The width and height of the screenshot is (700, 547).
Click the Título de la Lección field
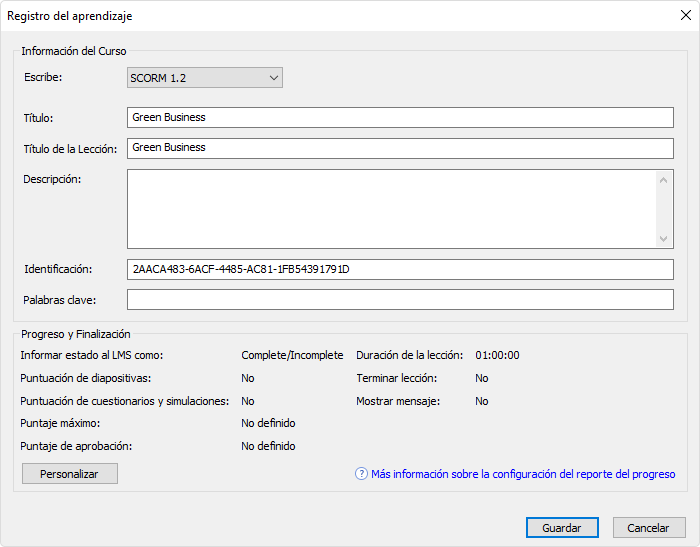pos(400,148)
